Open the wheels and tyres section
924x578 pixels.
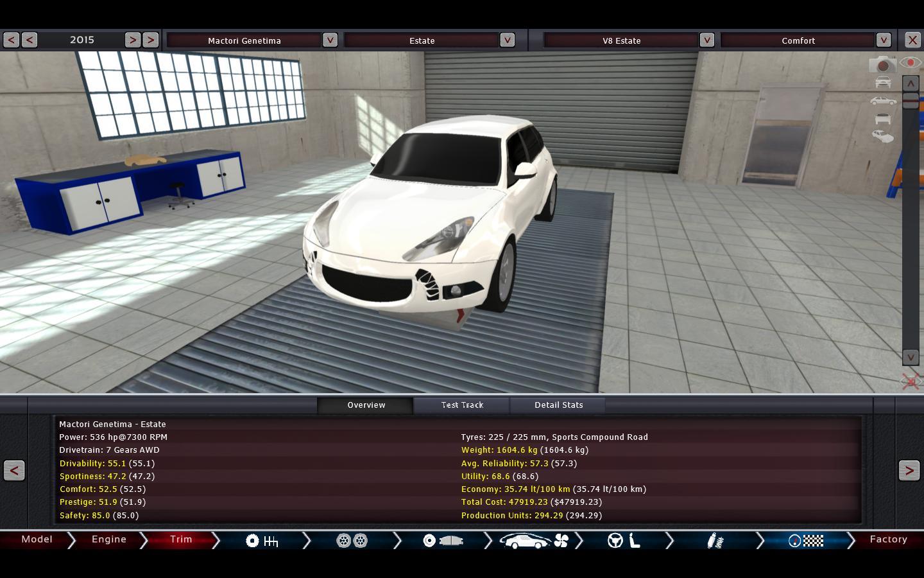pos(352,541)
